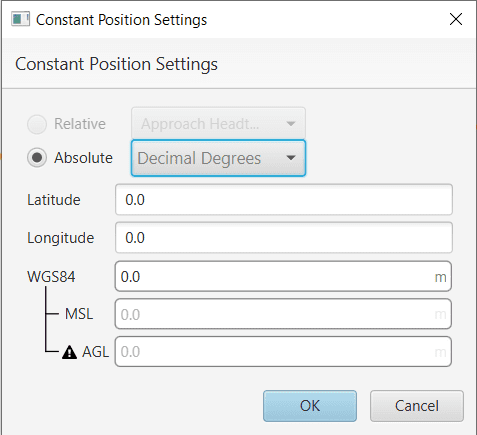Select the Absolute radio button
Screen dimensions: 477x435
pos(37,158)
